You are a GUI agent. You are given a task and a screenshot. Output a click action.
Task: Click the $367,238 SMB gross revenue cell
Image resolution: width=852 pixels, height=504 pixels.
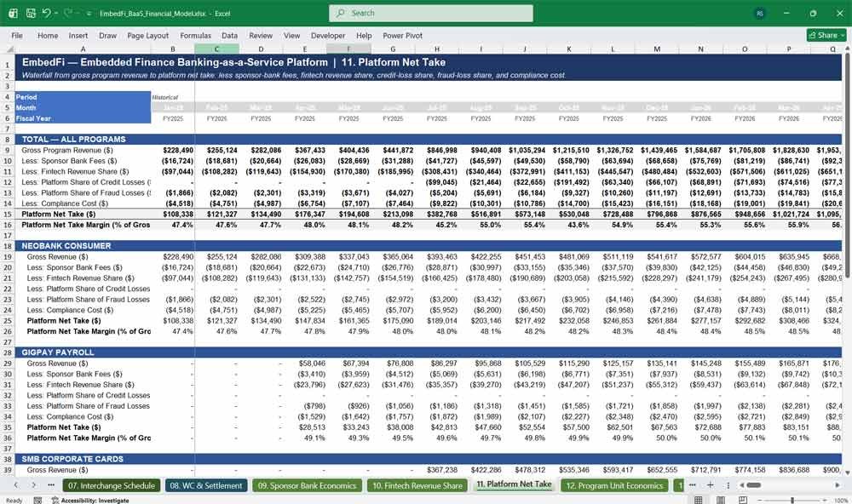(x=437, y=470)
